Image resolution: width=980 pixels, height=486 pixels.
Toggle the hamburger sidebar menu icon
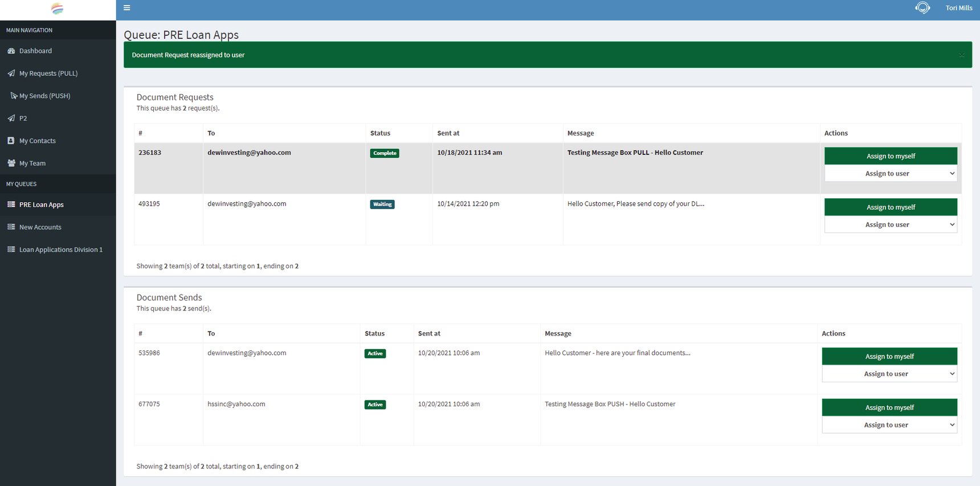[127, 8]
